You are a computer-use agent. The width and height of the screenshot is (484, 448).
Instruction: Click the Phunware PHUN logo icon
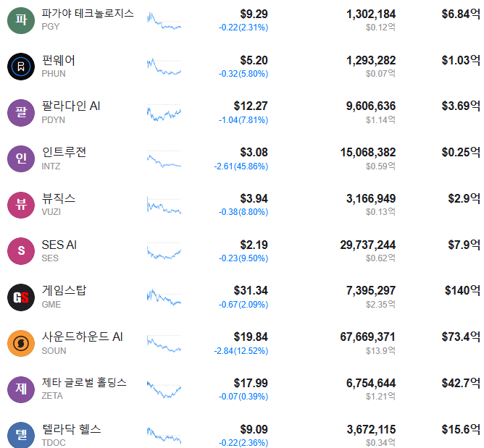[21, 67]
